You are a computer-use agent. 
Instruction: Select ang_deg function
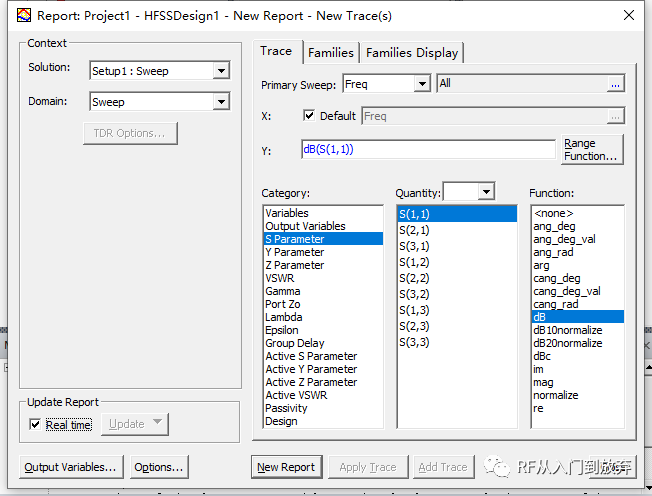click(x=578, y=226)
